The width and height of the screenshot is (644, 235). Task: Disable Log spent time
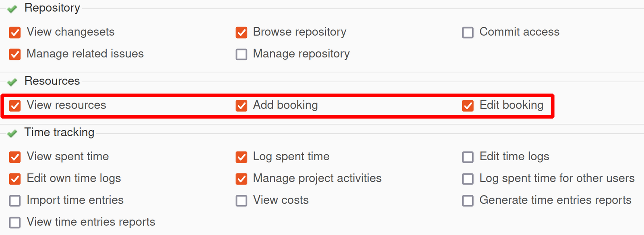[241, 157]
